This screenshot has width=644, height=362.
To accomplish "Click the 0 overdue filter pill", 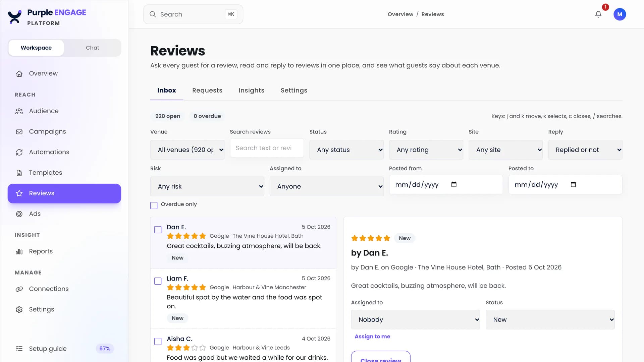I will (207, 116).
